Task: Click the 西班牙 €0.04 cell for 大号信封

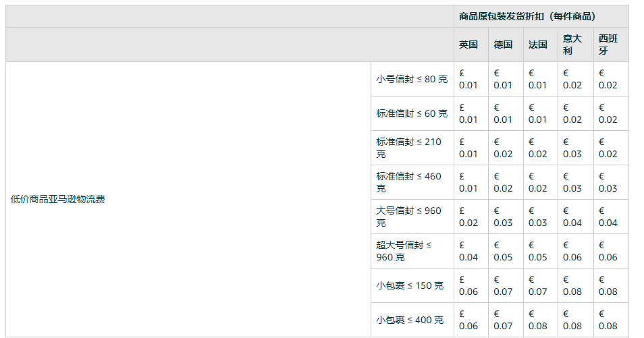Action: click(x=608, y=217)
